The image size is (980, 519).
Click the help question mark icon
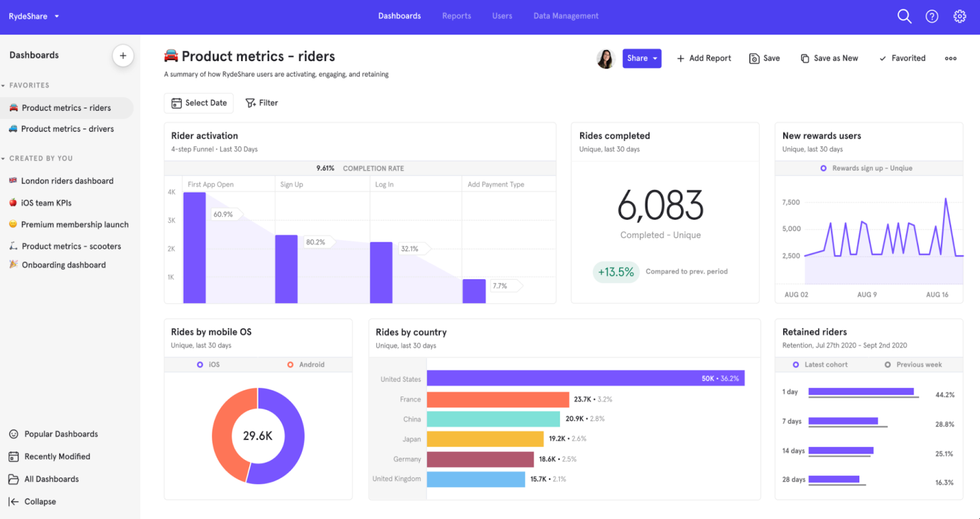point(932,17)
